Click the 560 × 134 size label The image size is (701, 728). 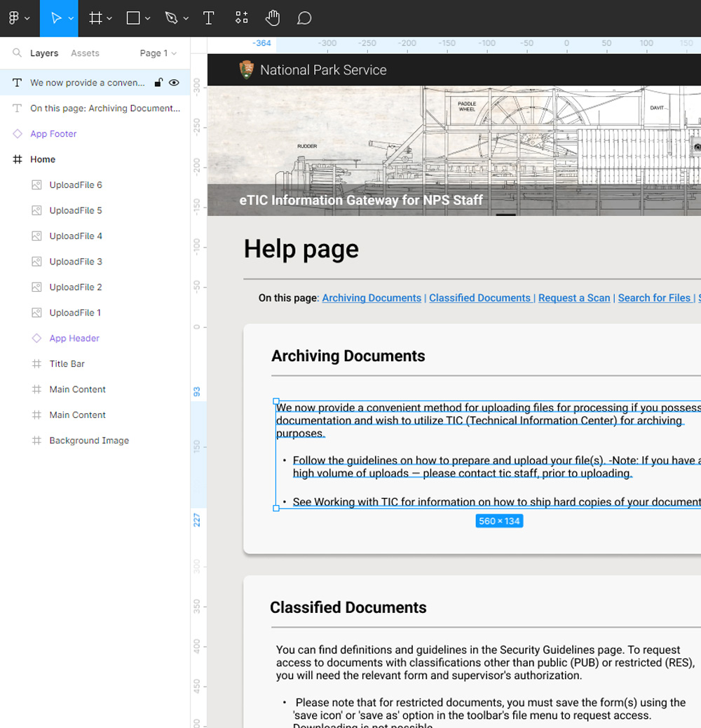click(x=499, y=521)
